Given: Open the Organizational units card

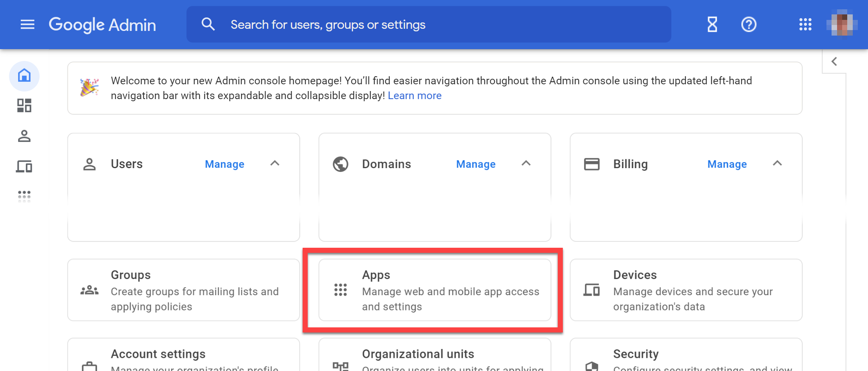Looking at the screenshot, I should 435,355.
